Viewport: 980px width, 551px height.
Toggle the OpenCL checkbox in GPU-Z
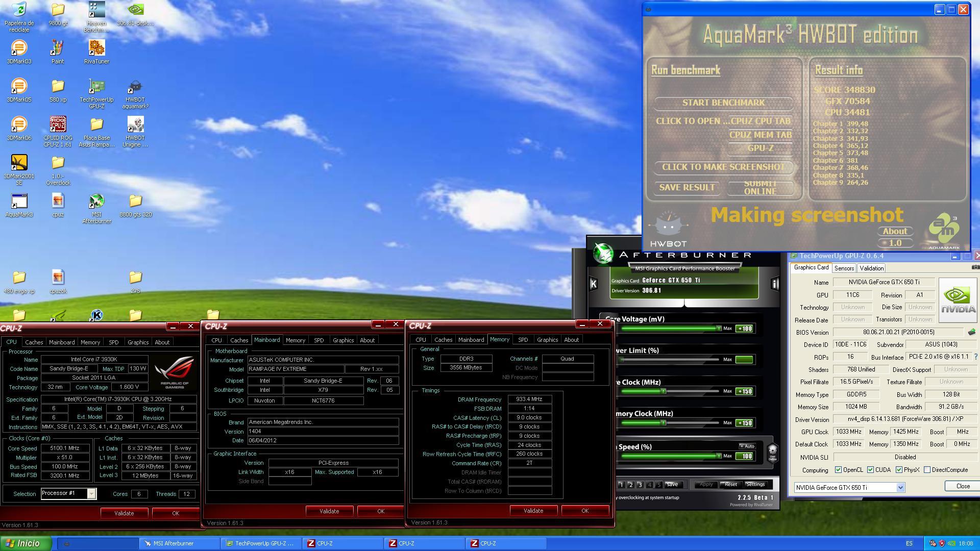(838, 470)
